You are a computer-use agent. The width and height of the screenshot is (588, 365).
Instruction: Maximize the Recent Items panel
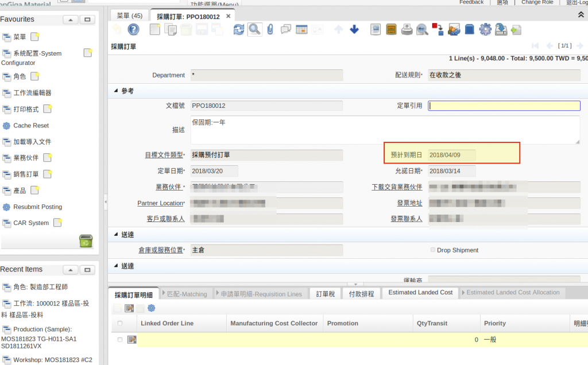coord(87,270)
